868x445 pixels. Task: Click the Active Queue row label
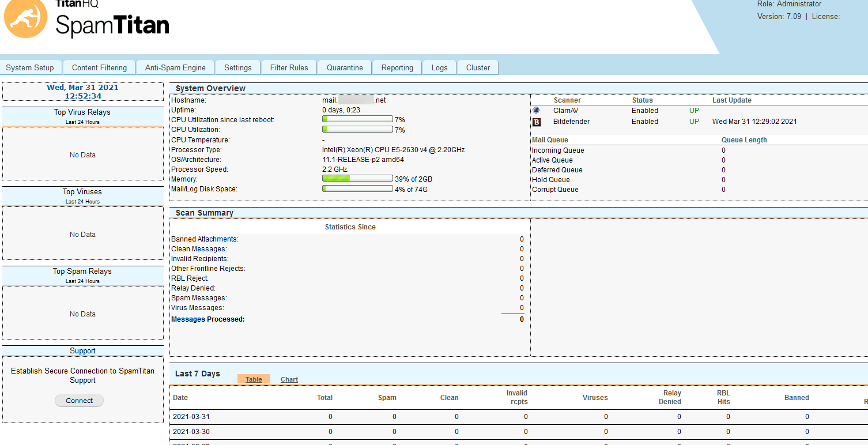[552, 160]
